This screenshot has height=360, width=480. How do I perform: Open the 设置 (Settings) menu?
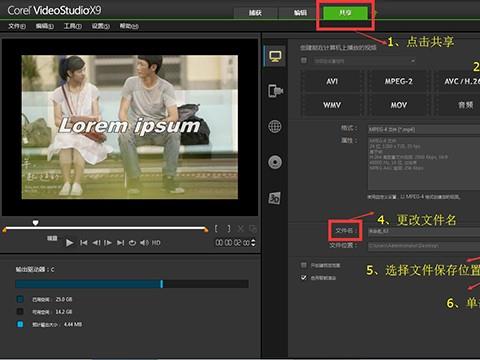pyautogui.click(x=101, y=26)
